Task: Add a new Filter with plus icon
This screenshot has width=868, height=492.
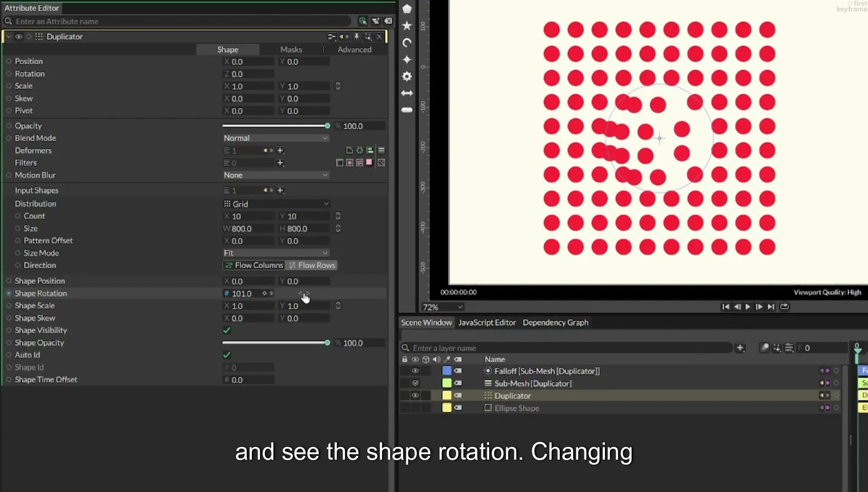Action: click(280, 163)
